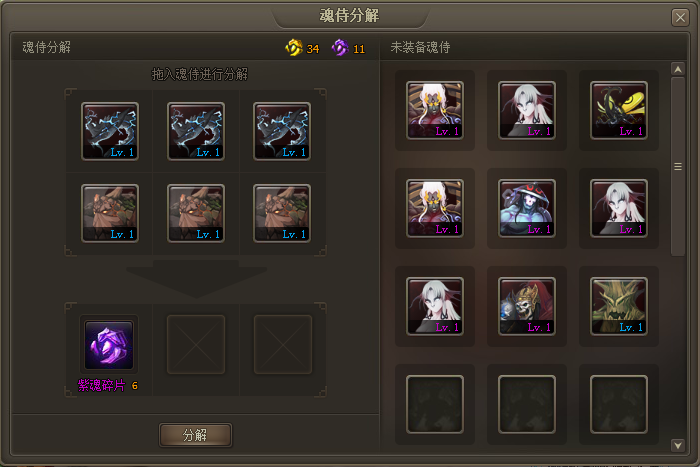Click the scrollbar down arrow
The image size is (700, 467).
click(678, 445)
